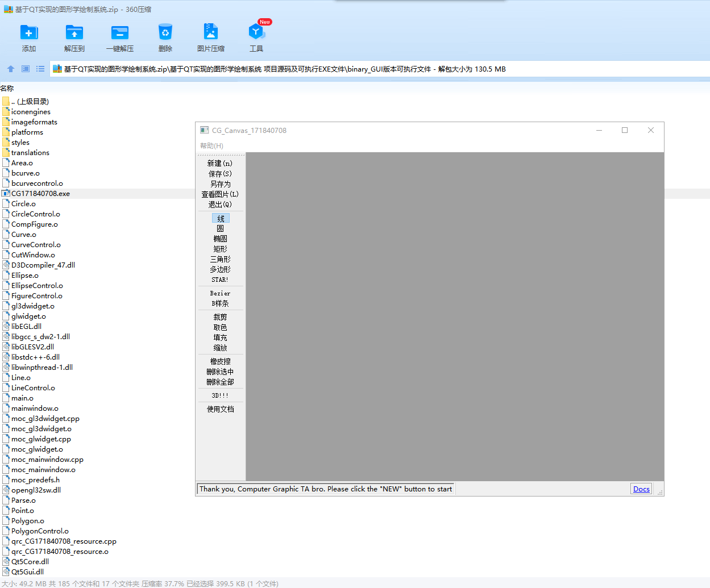Minimize the CG_Canvas_171840708 window
The image size is (710, 588).
(x=599, y=130)
